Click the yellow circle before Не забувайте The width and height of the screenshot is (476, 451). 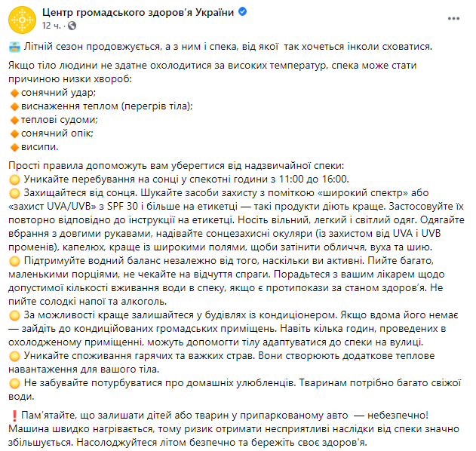point(15,383)
